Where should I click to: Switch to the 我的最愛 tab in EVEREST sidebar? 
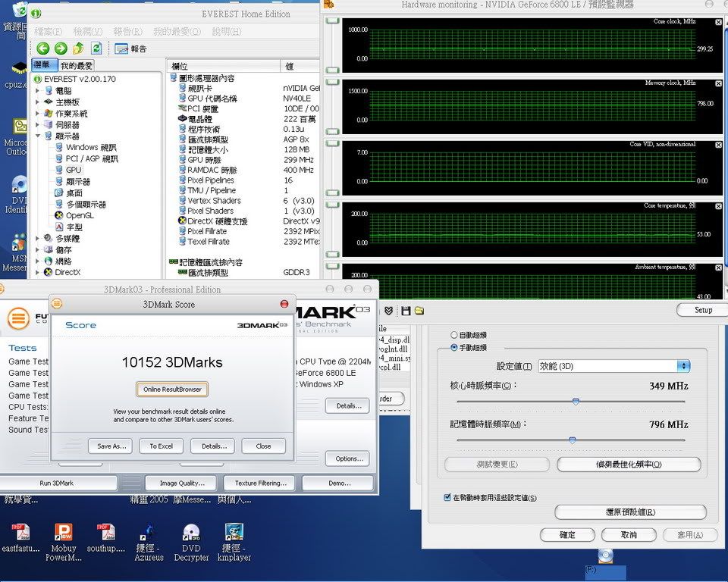[77, 65]
